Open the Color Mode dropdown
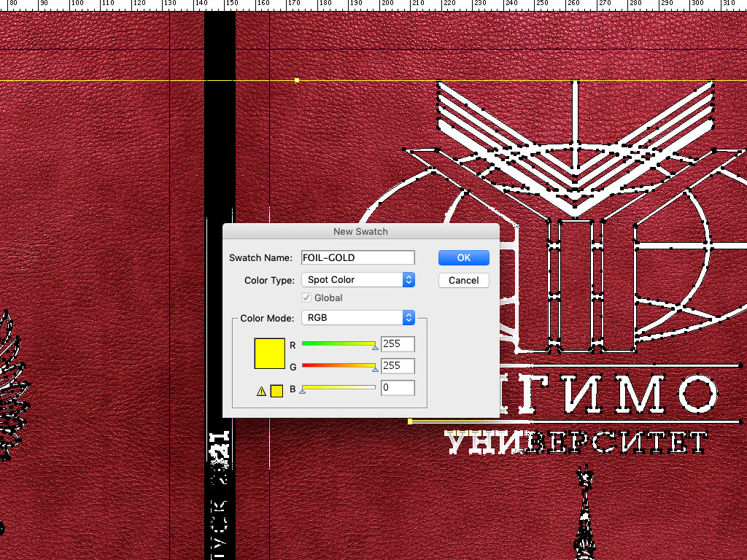747x560 pixels. [x=357, y=318]
